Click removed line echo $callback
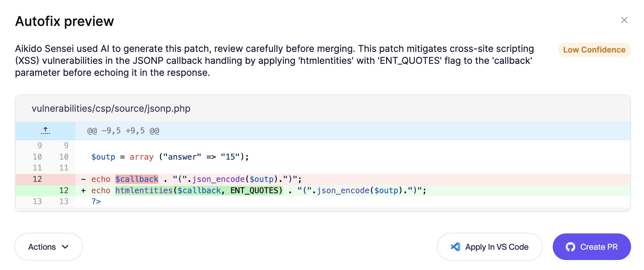This screenshot has width=644, height=270. click(323, 179)
